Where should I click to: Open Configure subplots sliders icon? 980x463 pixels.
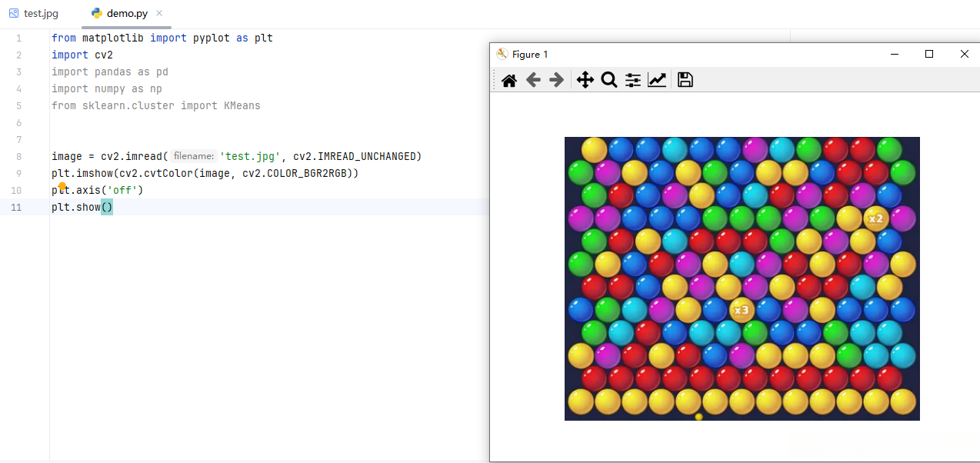[x=633, y=80]
